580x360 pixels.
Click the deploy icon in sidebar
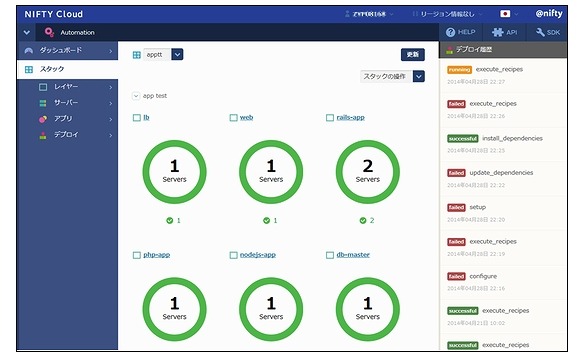43,135
